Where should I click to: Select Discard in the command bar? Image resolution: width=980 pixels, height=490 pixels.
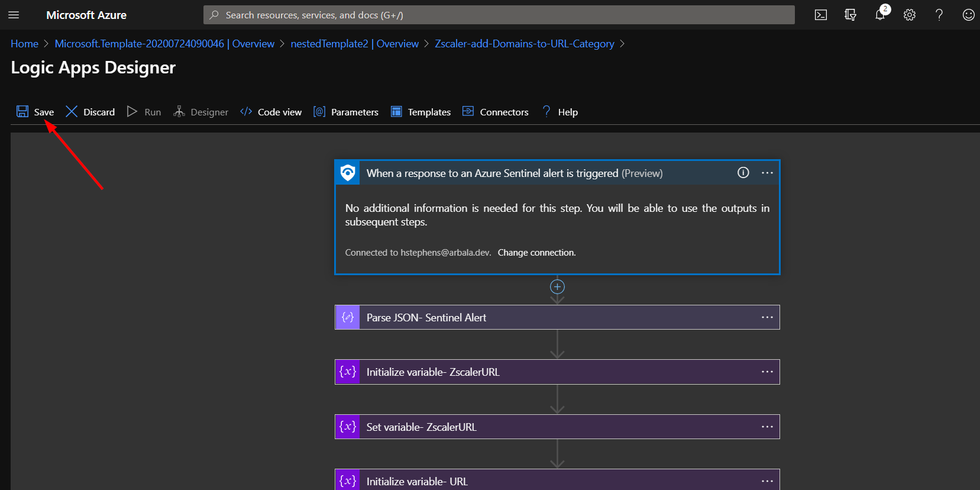click(90, 112)
